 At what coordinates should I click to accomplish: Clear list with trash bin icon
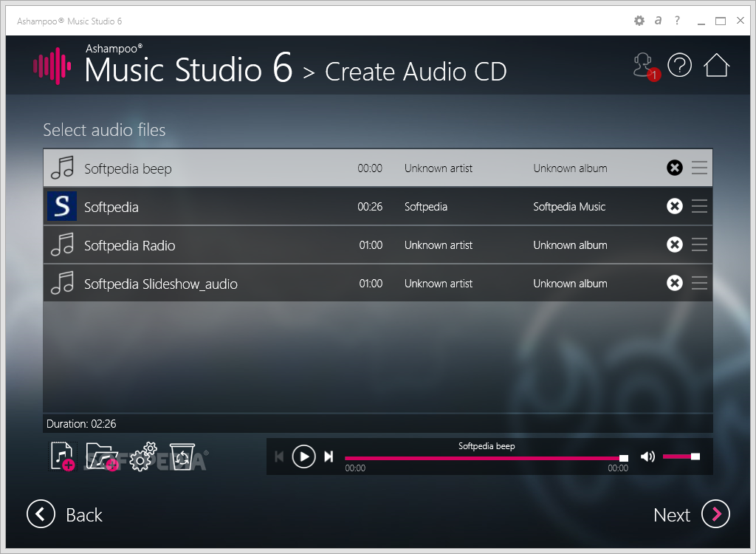tap(182, 456)
